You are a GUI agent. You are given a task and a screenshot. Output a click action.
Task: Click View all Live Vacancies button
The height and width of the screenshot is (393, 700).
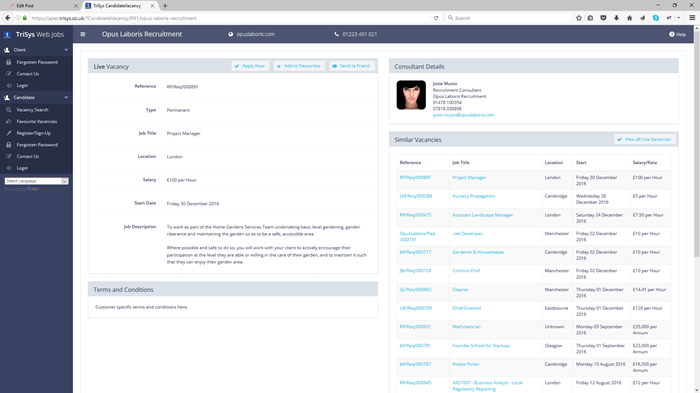(645, 139)
